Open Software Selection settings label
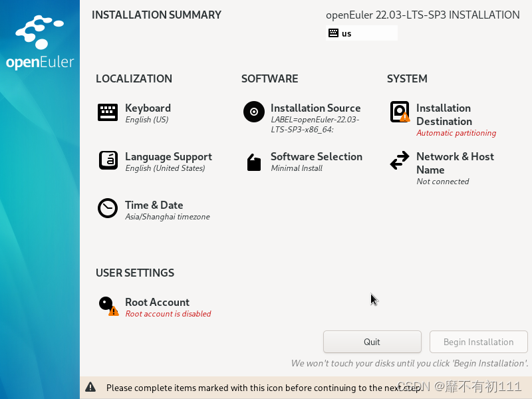 (x=317, y=156)
